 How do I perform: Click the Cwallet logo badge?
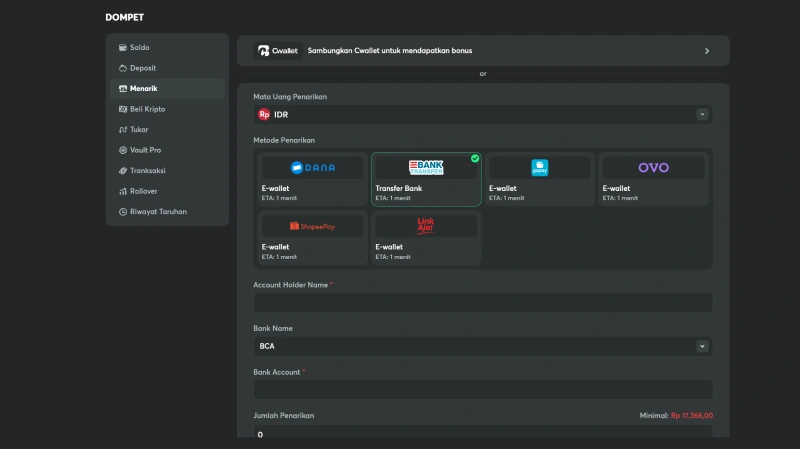278,51
